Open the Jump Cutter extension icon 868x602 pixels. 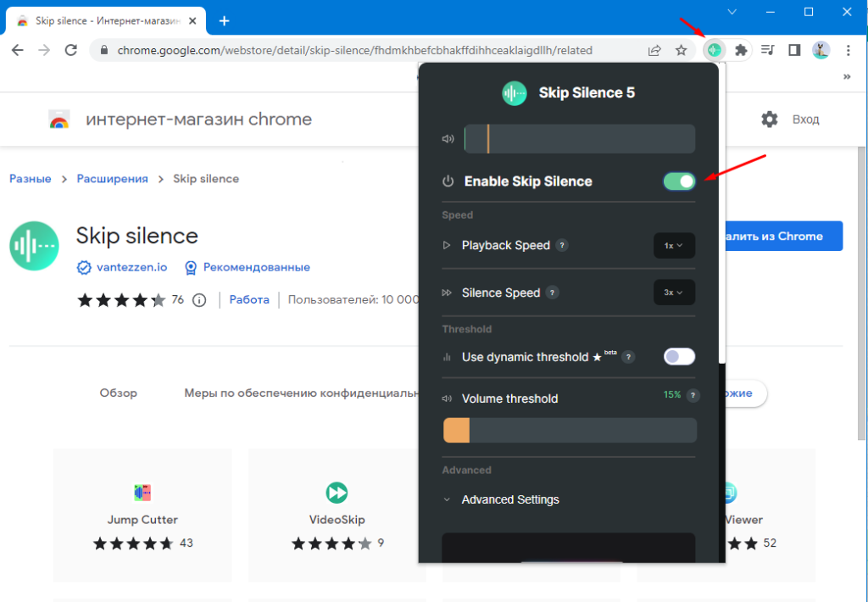[142, 492]
